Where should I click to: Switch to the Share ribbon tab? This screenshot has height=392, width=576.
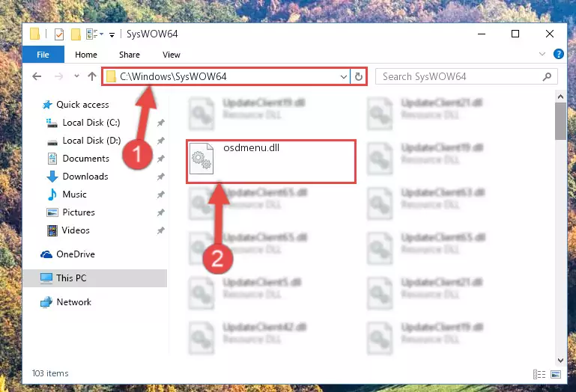click(x=130, y=55)
